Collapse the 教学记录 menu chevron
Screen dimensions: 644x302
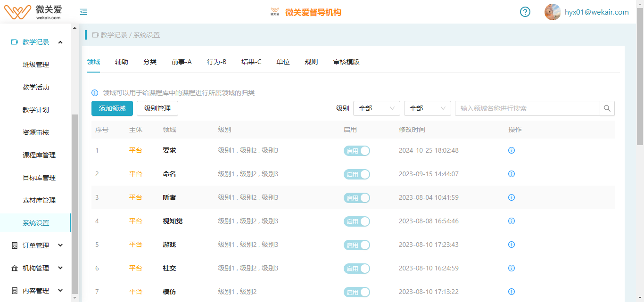[x=60, y=42]
